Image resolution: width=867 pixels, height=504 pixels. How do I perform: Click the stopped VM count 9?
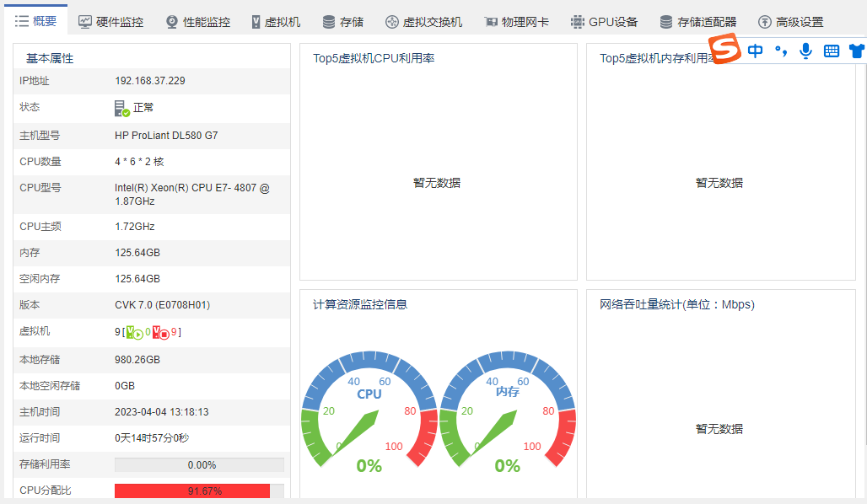(x=174, y=332)
